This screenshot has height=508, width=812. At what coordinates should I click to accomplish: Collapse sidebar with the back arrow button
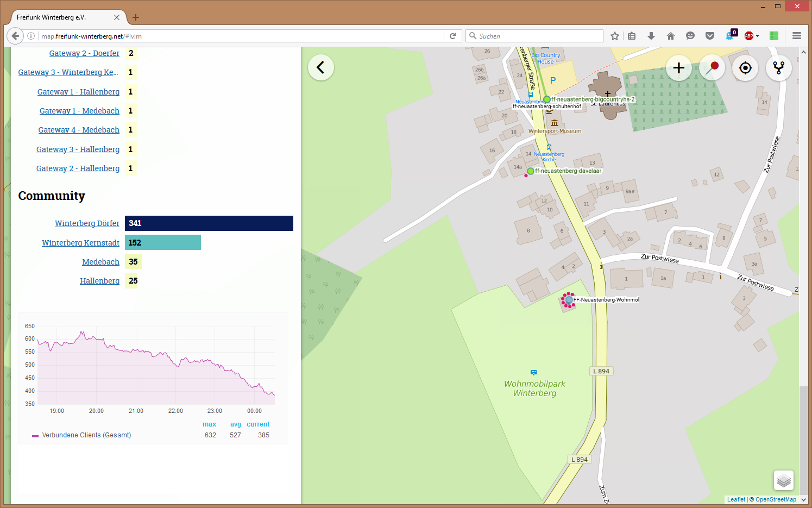pos(320,67)
